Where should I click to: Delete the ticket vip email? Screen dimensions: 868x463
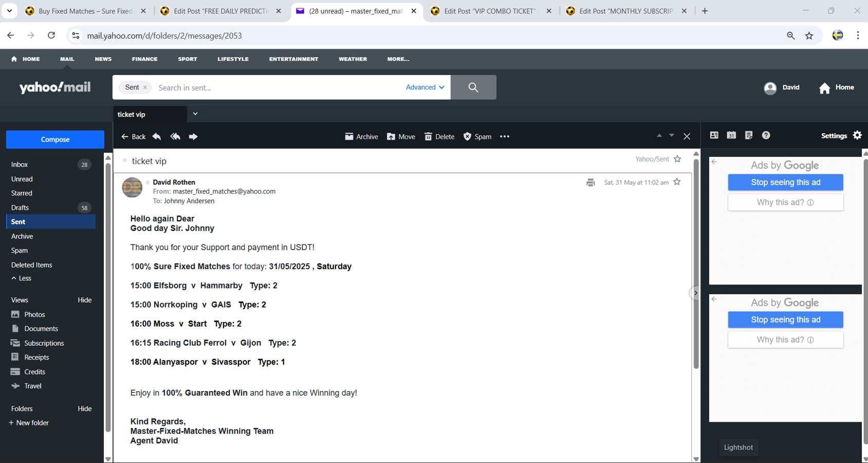(x=439, y=136)
